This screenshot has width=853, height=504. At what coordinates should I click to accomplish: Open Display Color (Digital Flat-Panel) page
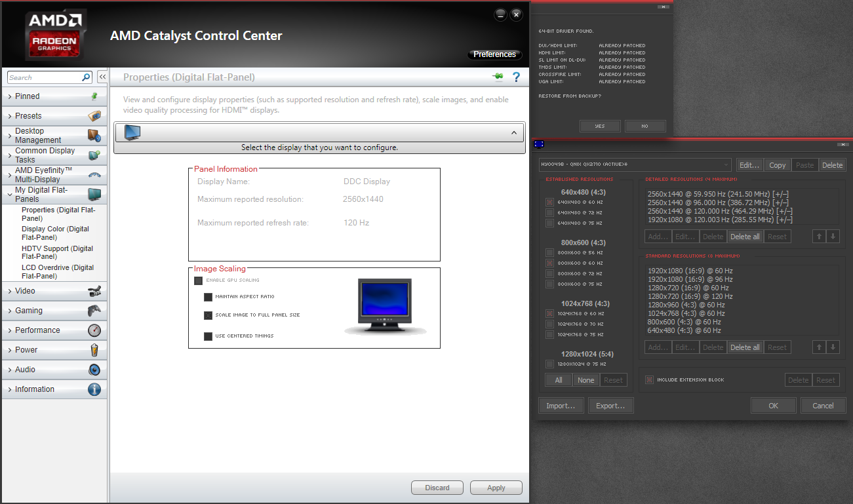pos(55,233)
